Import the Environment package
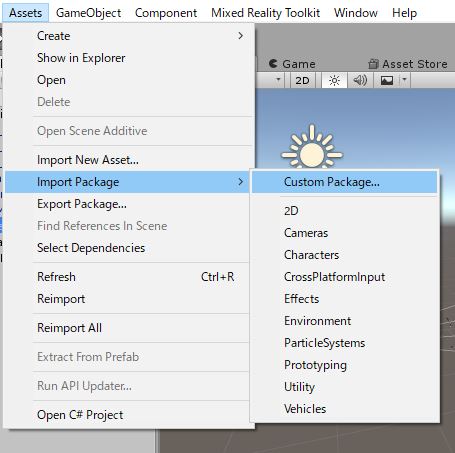The image size is (455, 453). pos(344,321)
